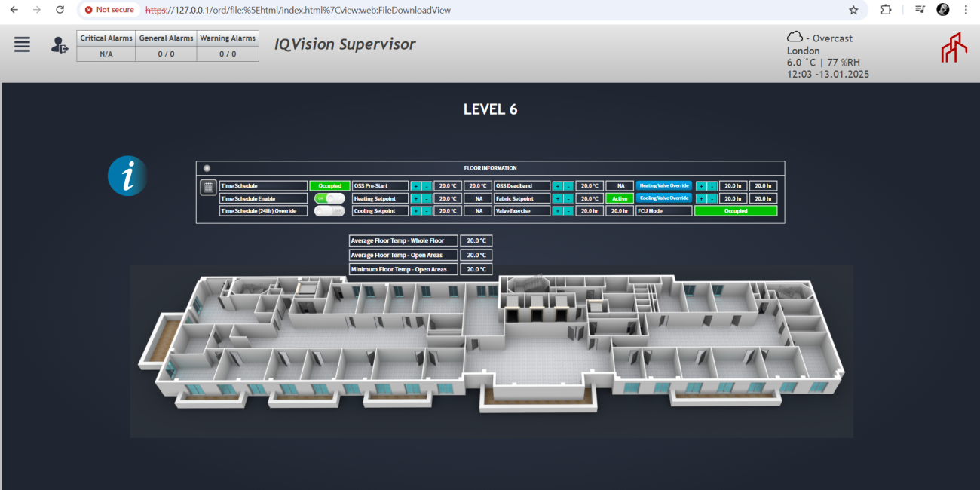Go back in browser history
Screen dimensions: 980x490
click(14, 10)
